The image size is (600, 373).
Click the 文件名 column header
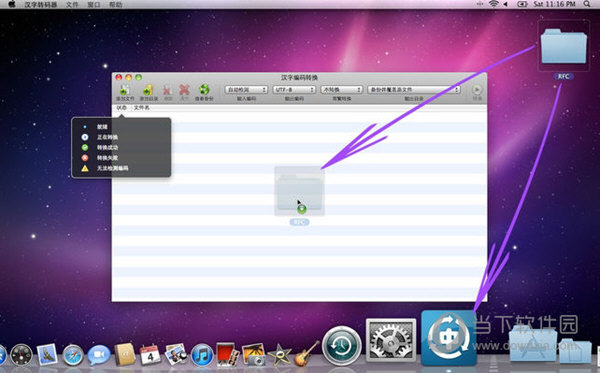[142, 108]
